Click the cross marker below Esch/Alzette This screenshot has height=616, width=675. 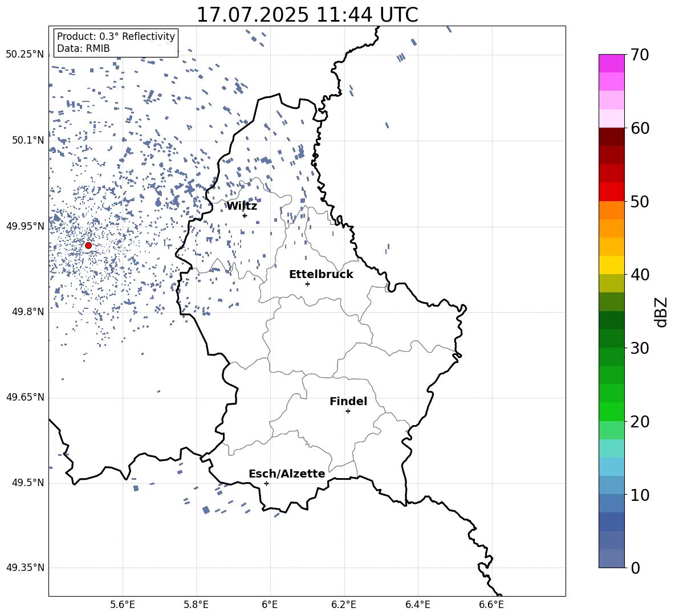pos(266,483)
